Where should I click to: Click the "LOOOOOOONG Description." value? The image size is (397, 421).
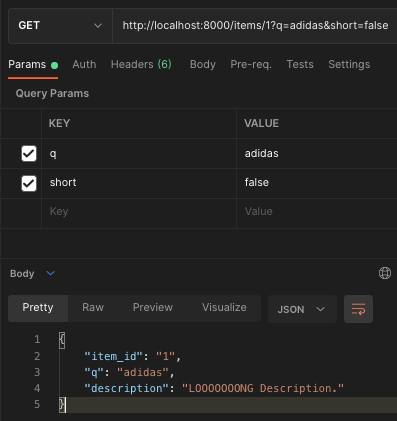point(263,388)
